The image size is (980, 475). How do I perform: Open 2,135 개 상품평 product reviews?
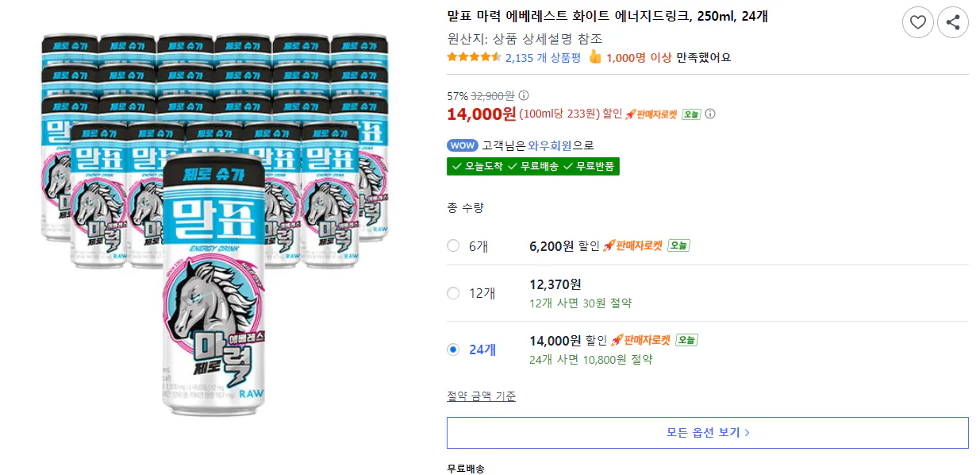coord(542,57)
